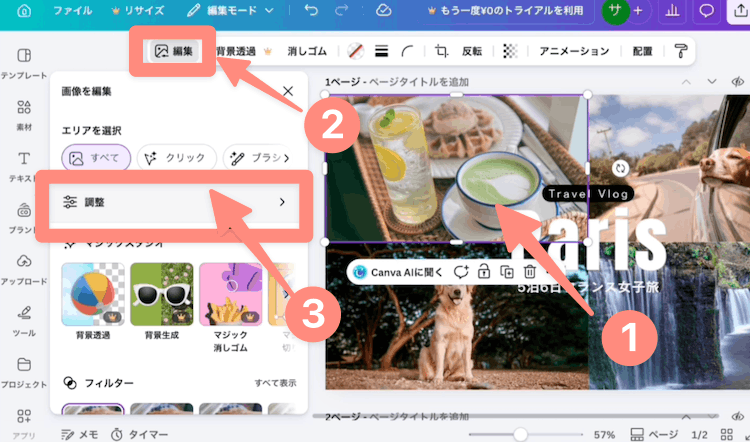Screen dimensions: 750x442
Task: Click the rotate handle on the image
Action: [620, 168]
